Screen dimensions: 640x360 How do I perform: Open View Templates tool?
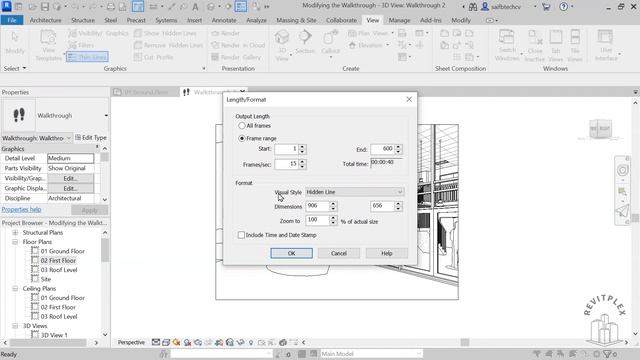point(48,46)
